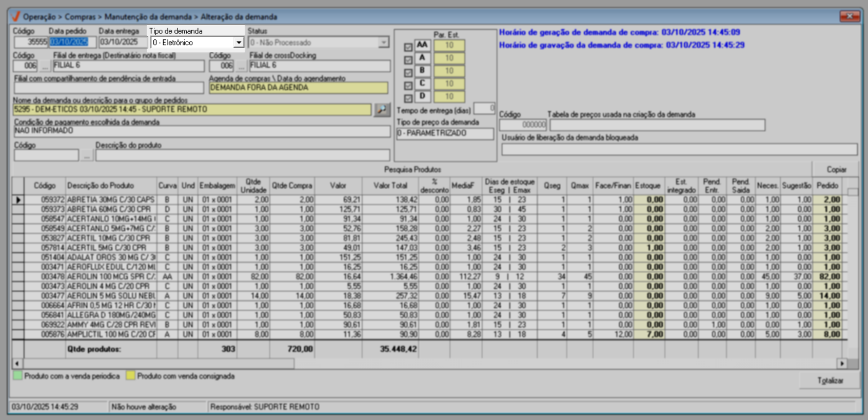Click the red checkmark application logo
The width and height of the screenshot is (868, 420).
[16, 16]
